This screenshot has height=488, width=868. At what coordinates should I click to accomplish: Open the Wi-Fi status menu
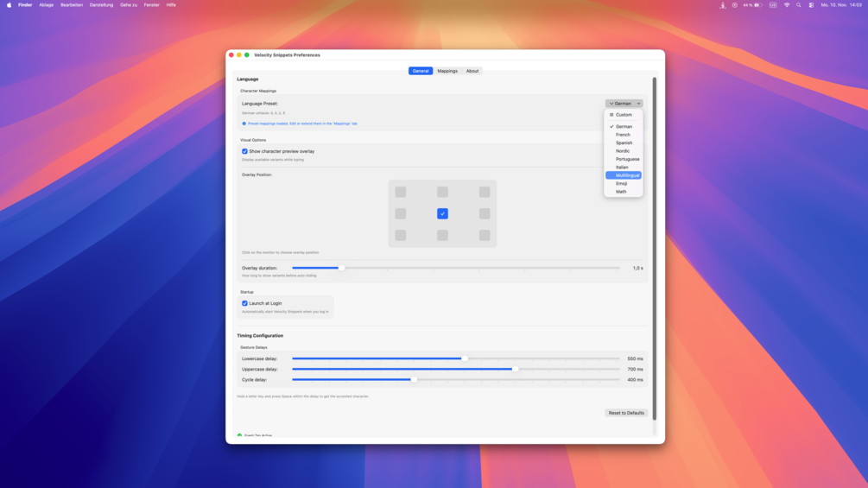click(x=787, y=5)
